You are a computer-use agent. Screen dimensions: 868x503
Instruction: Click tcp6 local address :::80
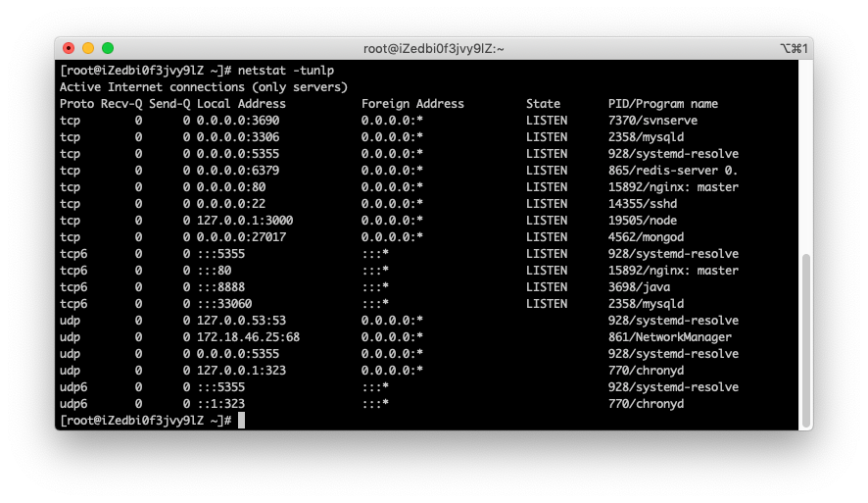(215, 270)
